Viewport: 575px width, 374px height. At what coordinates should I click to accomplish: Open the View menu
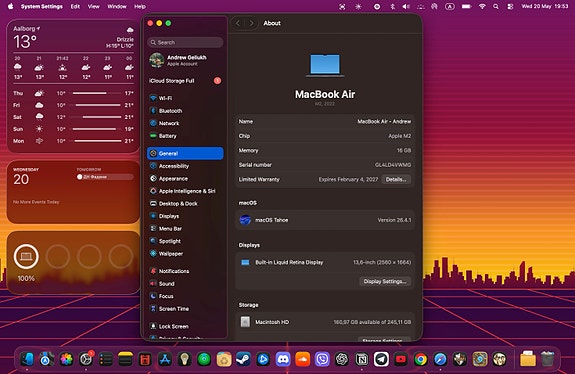coord(94,6)
